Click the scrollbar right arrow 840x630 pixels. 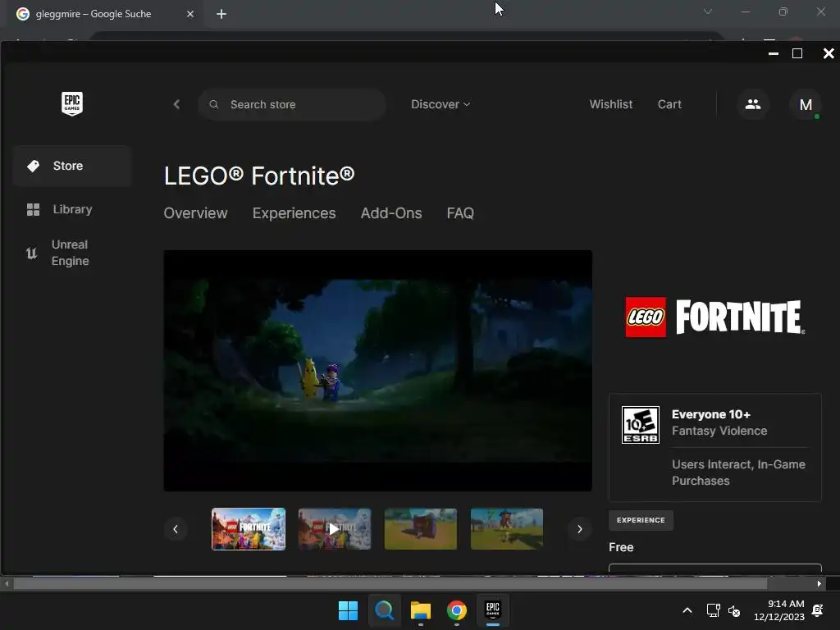pos(819,584)
